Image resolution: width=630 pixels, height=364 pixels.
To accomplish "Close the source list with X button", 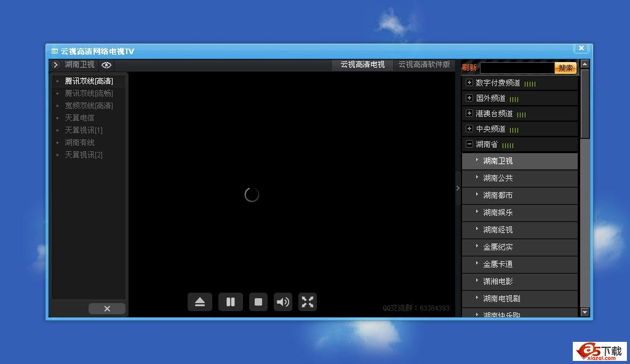I will (x=107, y=309).
